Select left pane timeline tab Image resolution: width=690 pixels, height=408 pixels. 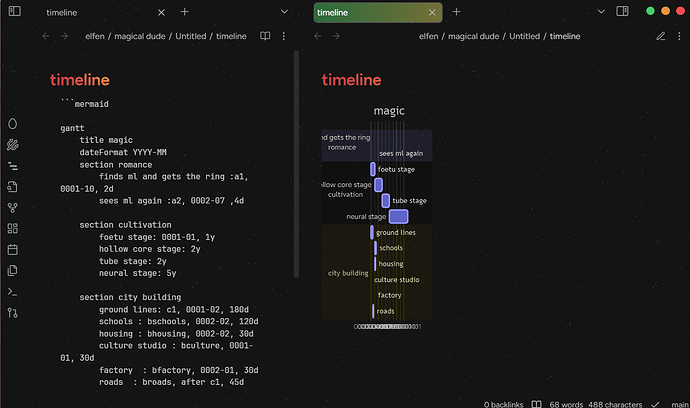(104, 12)
